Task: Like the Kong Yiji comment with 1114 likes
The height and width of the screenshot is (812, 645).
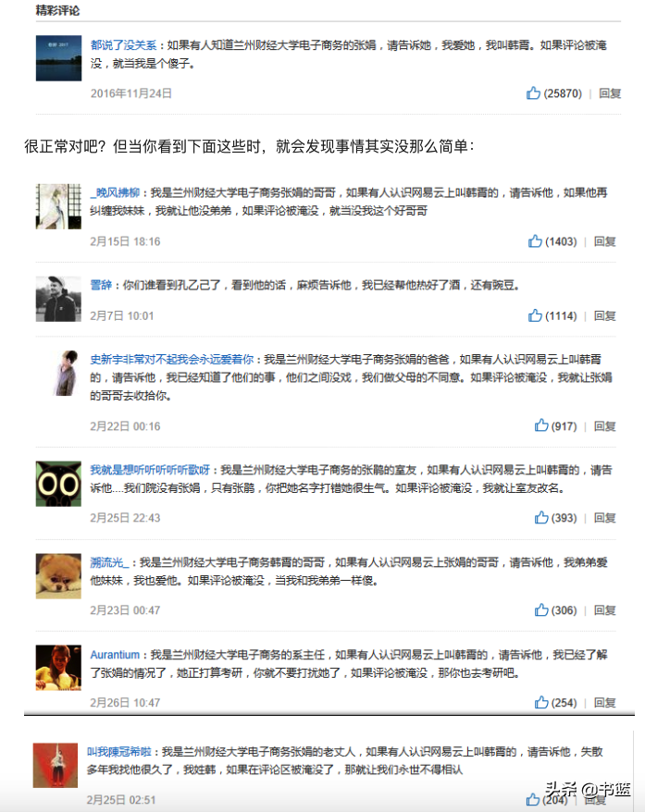Action: pyautogui.click(x=535, y=315)
